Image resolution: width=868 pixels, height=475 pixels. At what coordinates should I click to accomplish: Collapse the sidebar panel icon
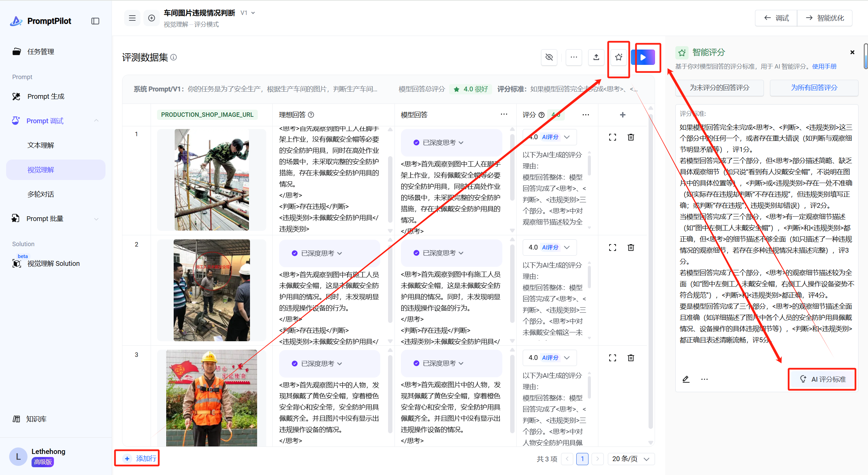95,21
